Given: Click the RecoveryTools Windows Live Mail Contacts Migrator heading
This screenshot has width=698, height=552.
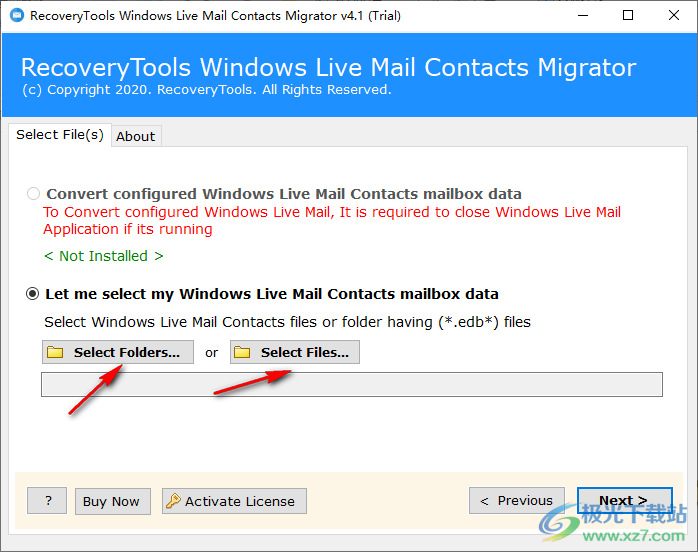Looking at the screenshot, I should (x=329, y=68).
